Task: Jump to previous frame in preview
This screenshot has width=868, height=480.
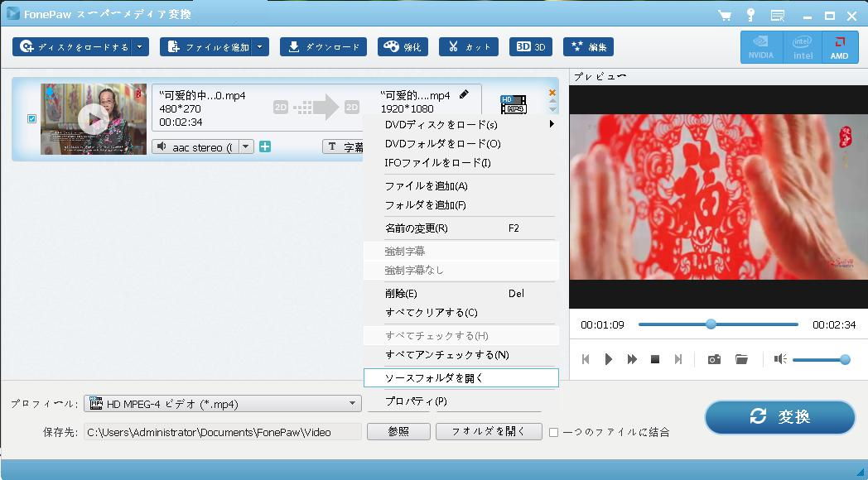Action: (586, 359)
